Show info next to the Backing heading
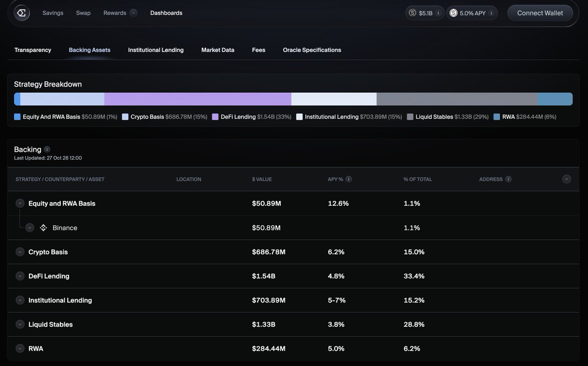 [47, 150]
